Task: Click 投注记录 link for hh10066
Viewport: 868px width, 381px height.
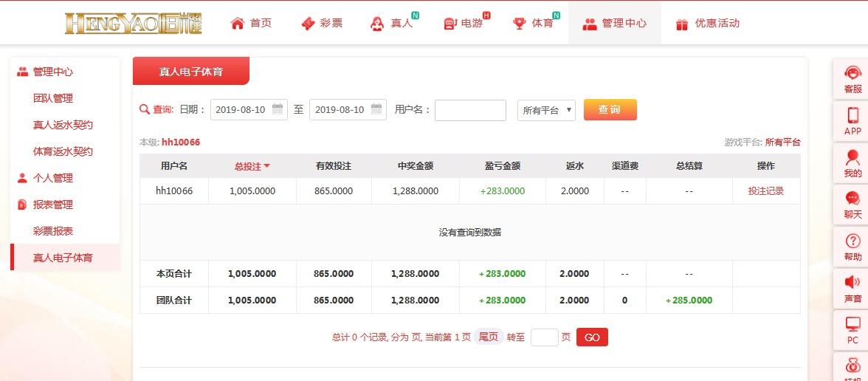Action: (x=765, y=191)
